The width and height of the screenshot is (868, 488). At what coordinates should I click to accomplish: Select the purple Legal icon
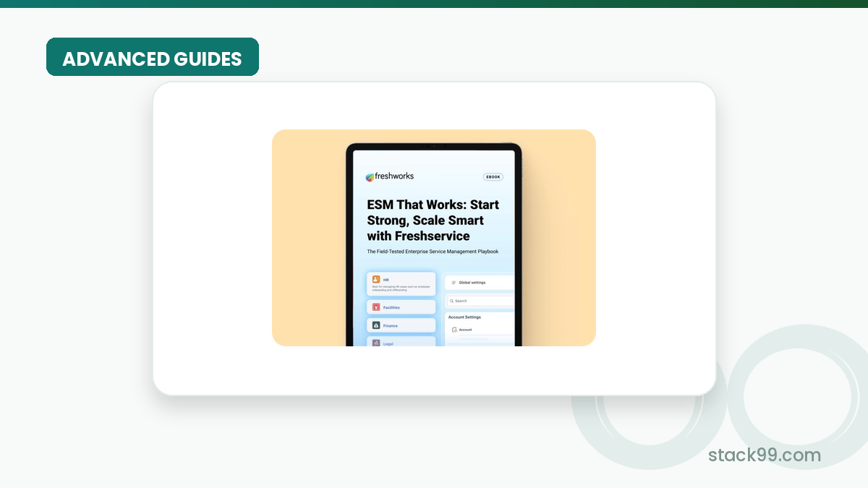pos(376,343)
